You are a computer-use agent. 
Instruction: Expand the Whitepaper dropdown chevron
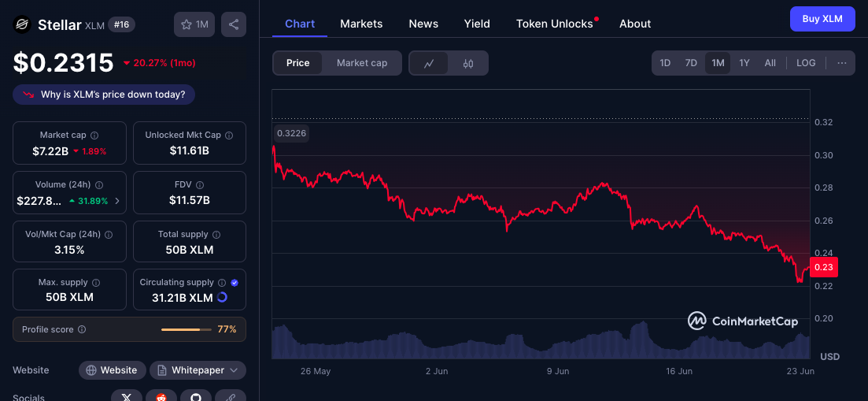[234, 370]
